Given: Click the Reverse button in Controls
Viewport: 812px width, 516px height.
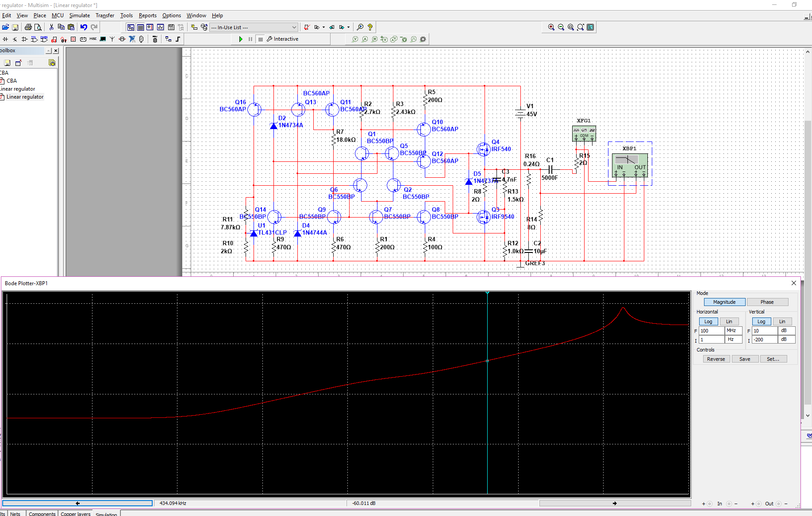Looking at the screenshot, I should point(716,359).
